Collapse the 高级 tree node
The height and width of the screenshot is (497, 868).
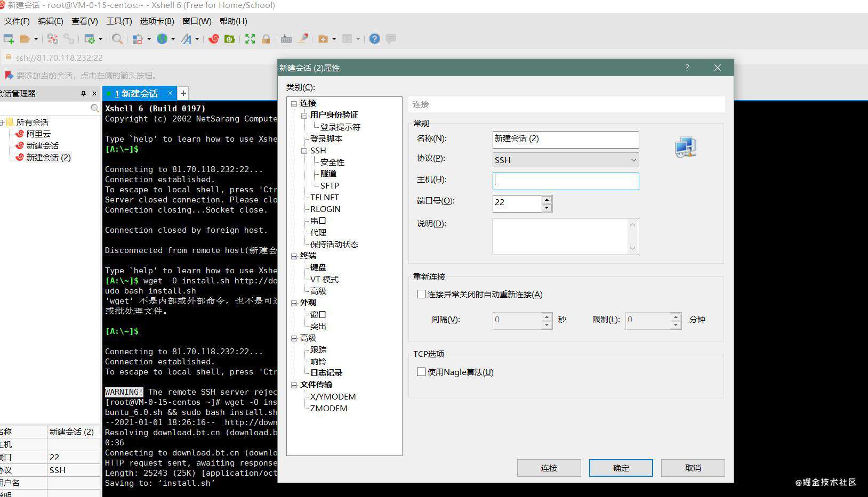click(294, 338)
